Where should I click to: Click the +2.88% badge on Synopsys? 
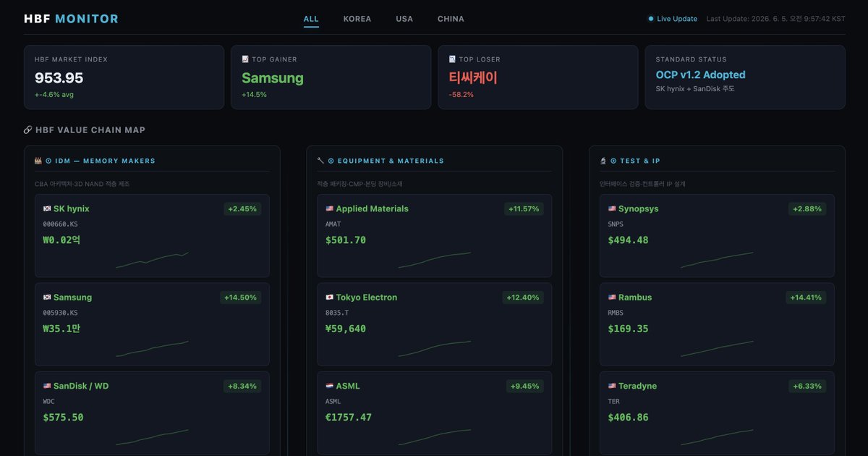pos(807,208)
